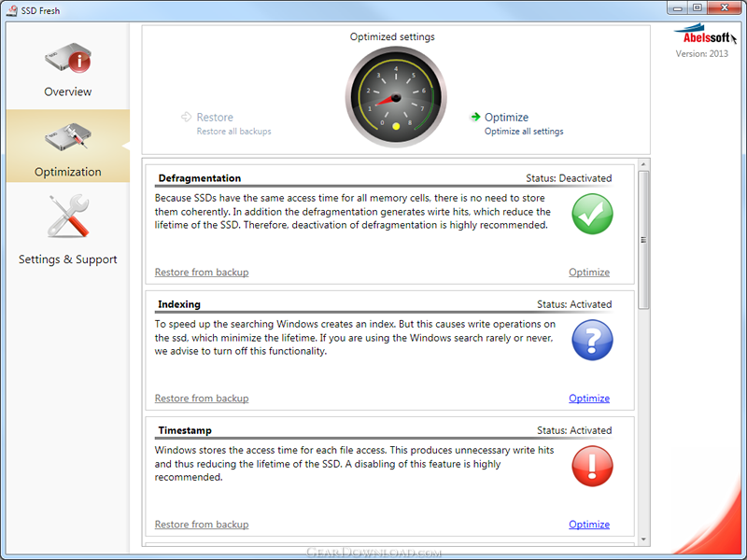Click Optimize link under Defragmentation
Screen dimensions: 747x560
coord(589,273)
